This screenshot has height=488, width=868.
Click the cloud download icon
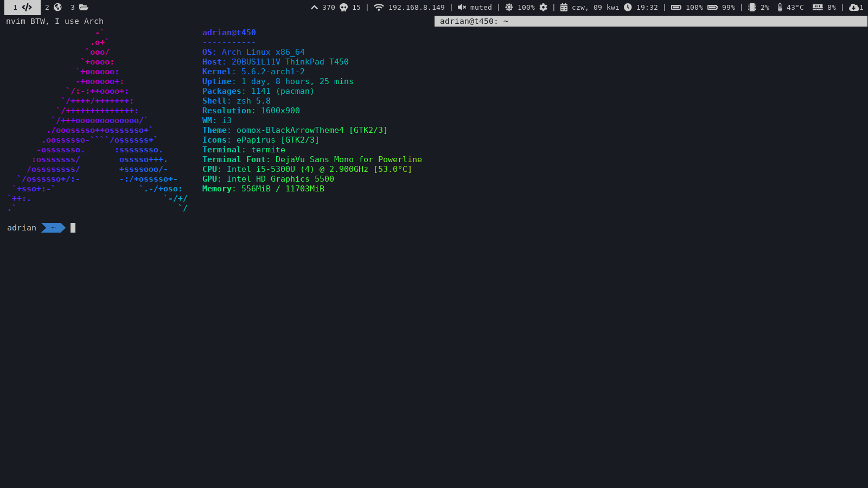click(854, 8)
